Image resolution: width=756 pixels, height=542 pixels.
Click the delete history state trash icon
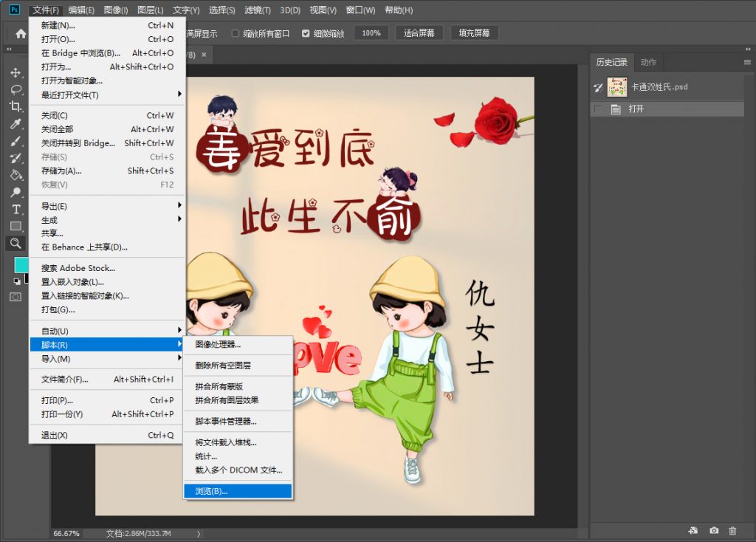tap(731, 531)
